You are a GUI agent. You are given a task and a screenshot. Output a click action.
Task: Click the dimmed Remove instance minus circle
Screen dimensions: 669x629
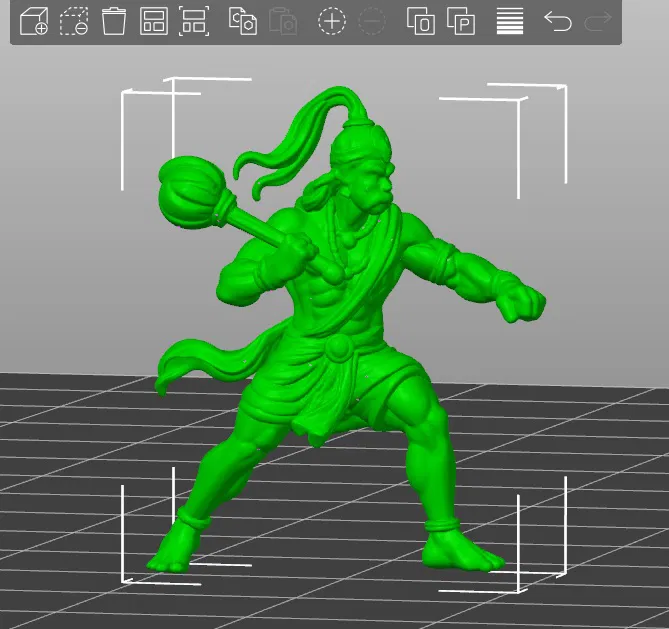pyautogui.click(x=372, y=21)
